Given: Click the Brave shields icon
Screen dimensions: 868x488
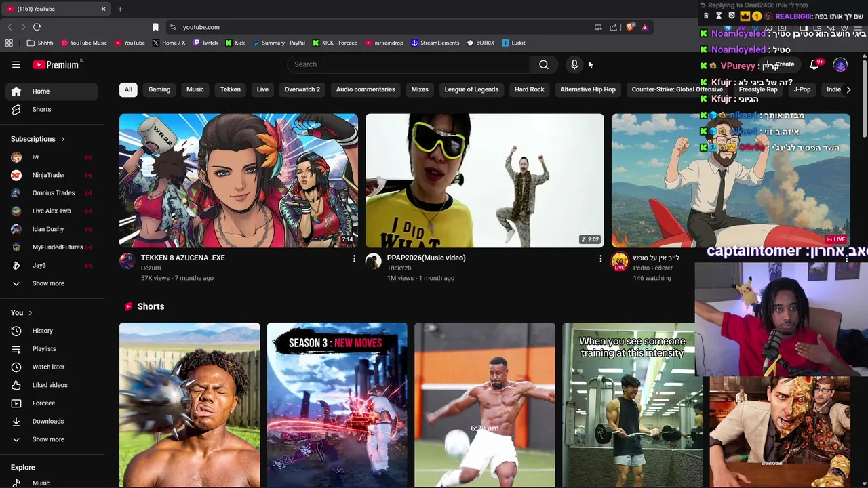Looking at the screenshot, I should [630, 27].
